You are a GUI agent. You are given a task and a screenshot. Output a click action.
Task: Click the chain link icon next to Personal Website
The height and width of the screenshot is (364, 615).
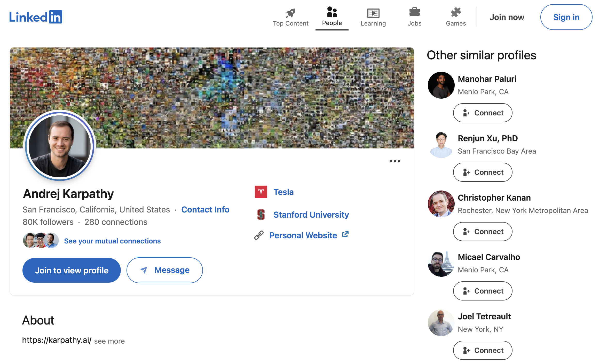[259, 235]
